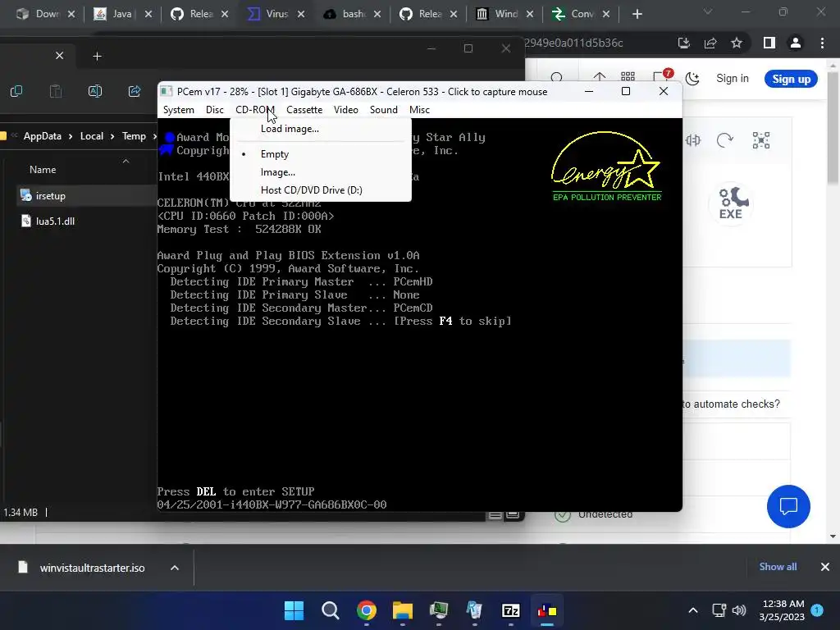
Task: Open the Misc menu in PCem
Action: (x=419, y=110)
